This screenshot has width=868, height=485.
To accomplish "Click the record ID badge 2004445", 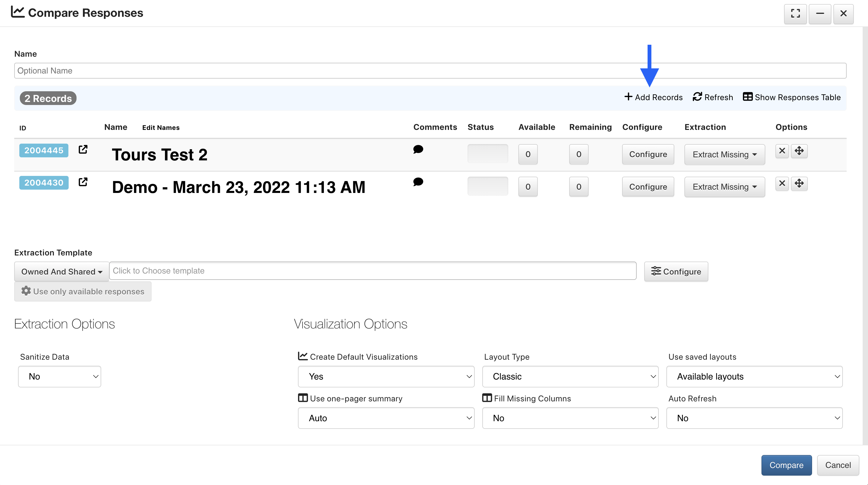I will pyautogui.click(x=44, y=150).
